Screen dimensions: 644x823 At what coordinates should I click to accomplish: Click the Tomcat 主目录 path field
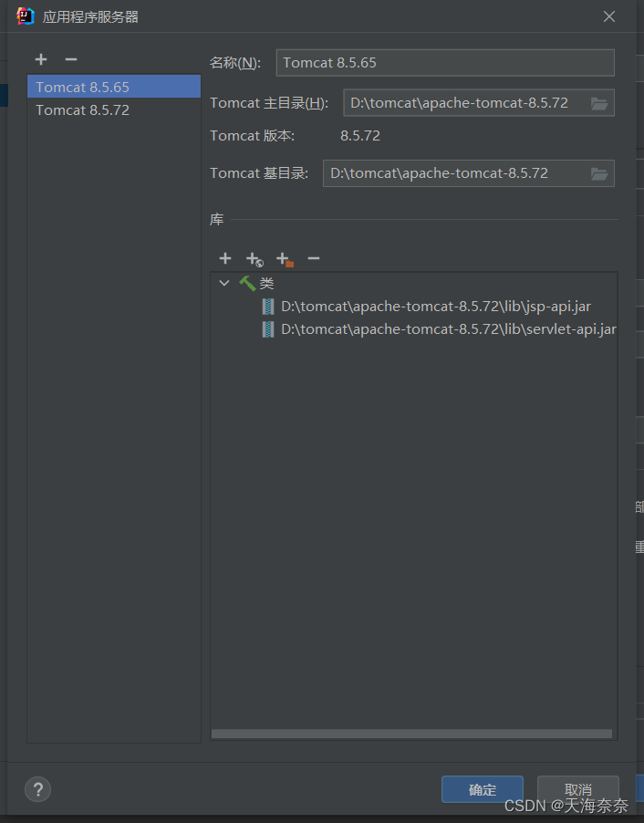pos(463,103)
